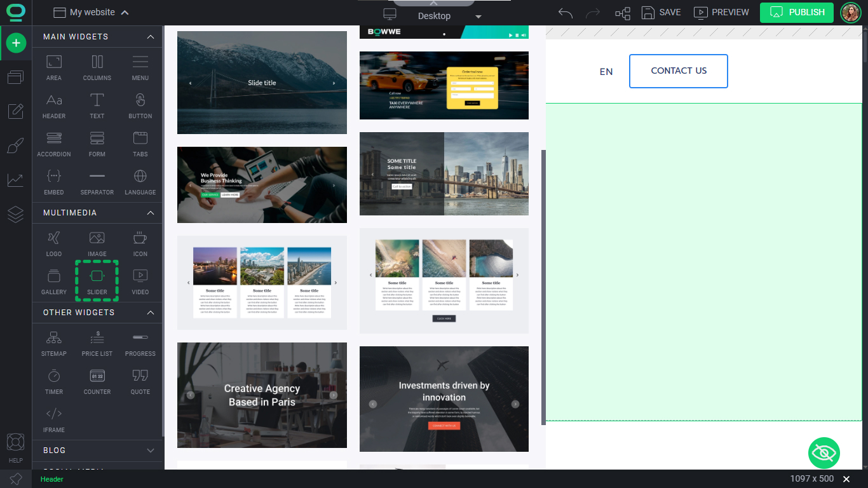Viewport: 868px width, 488px height.
Task: Choose the yellow taxi slider template
Action: pos(444,85)
